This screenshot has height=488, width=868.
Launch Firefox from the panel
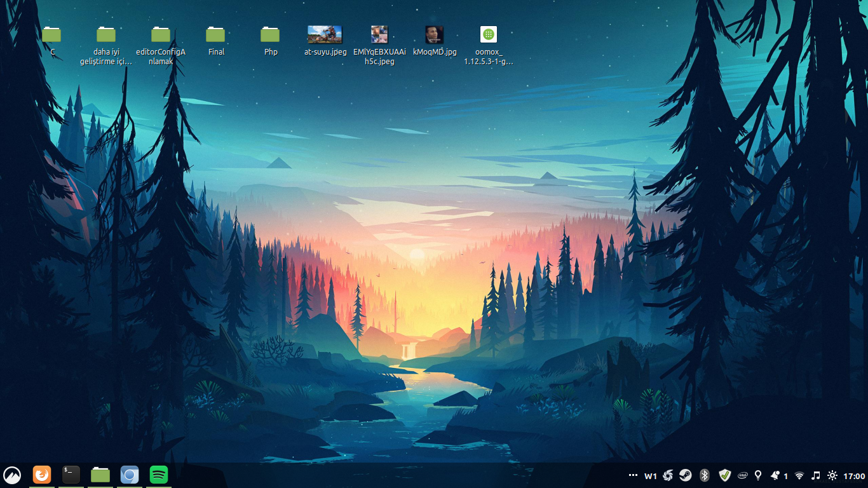(42, 475)
